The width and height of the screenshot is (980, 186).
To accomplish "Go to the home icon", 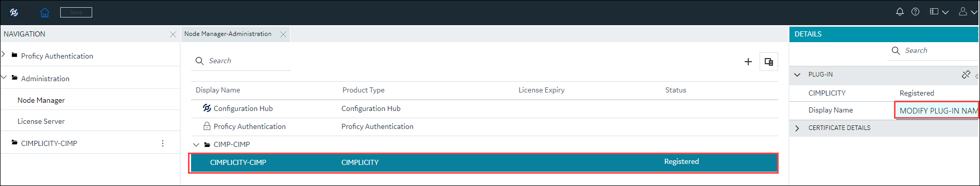I will tap(45, 12).
